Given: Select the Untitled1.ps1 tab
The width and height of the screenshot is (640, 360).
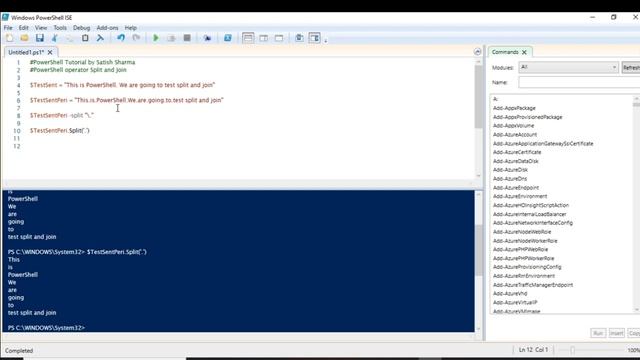Looking at the screenshot, I should (26, 52).
